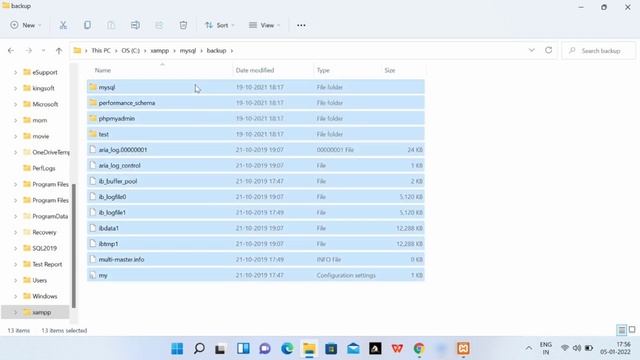
Task: Click This PC in address bar
Action: [x=101, y=51]
